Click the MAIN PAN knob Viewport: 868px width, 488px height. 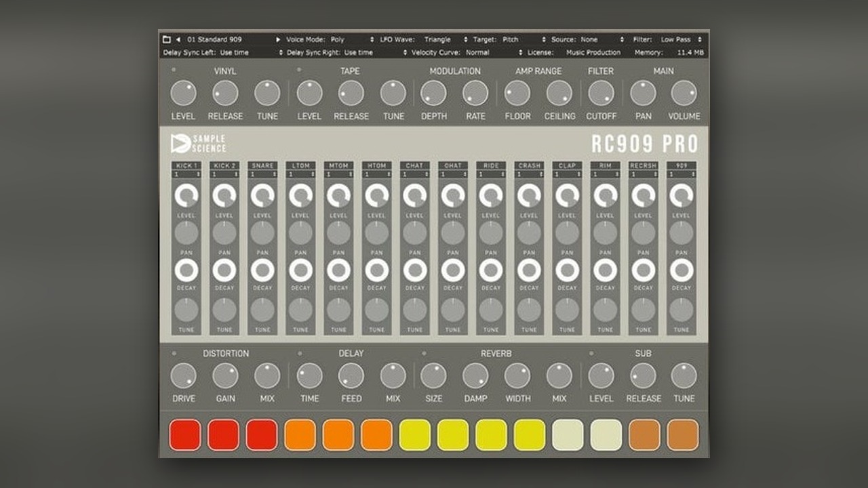[x=643, y=93]
